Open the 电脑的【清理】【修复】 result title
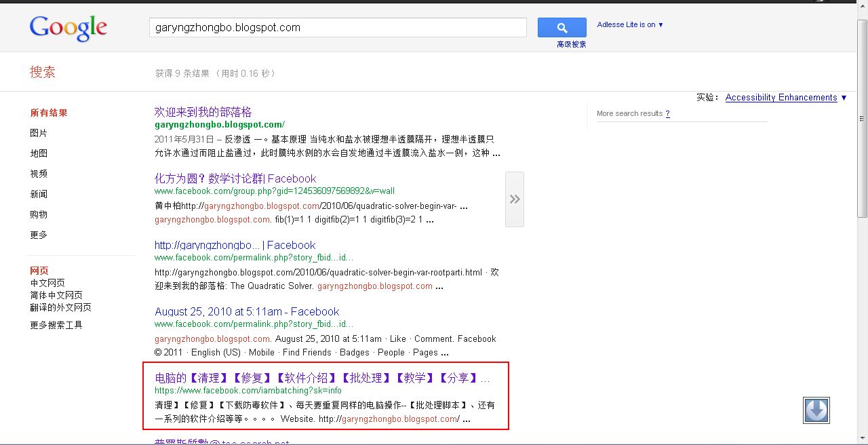868x445 pixels. [322, 378]
